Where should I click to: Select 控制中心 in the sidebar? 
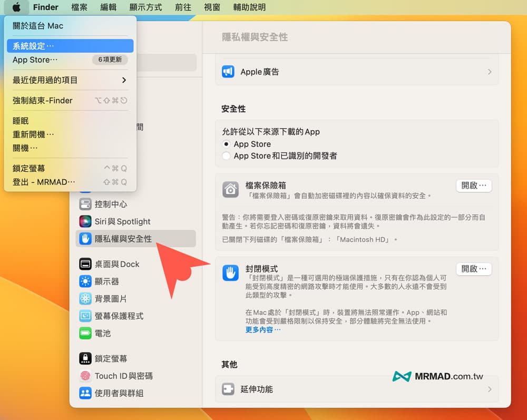pyautogui.click(x=136, y=204)
